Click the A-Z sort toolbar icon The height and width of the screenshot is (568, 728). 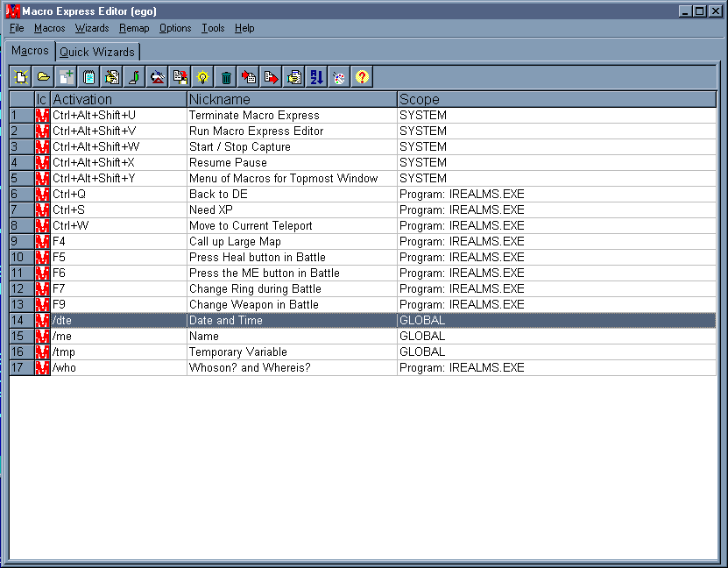click(316, 76)
